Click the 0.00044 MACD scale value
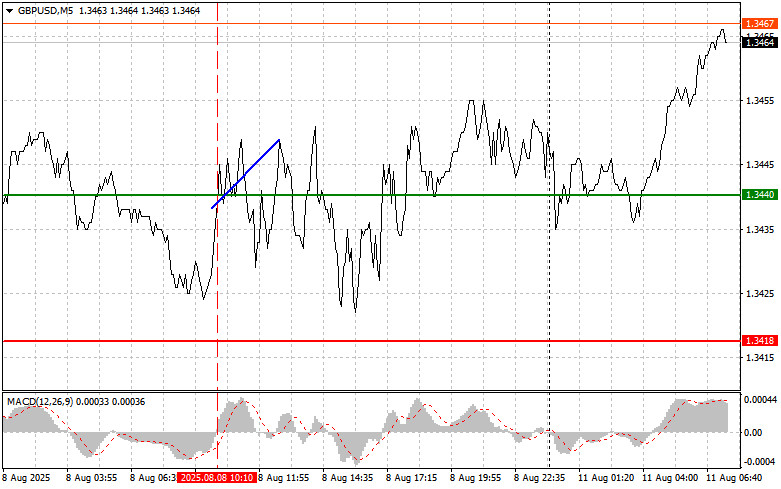 (x=760, y=400)
